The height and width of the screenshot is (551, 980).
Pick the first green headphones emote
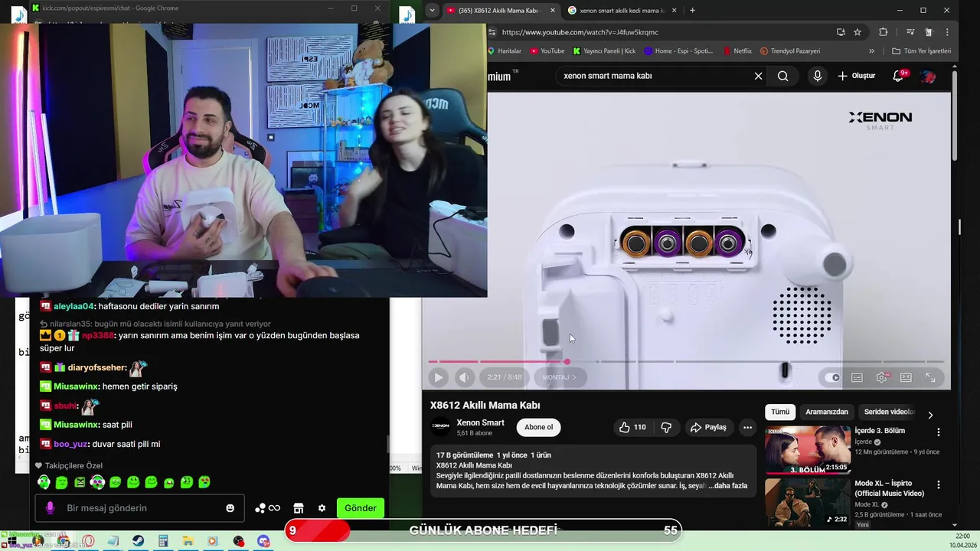(44, 482)
